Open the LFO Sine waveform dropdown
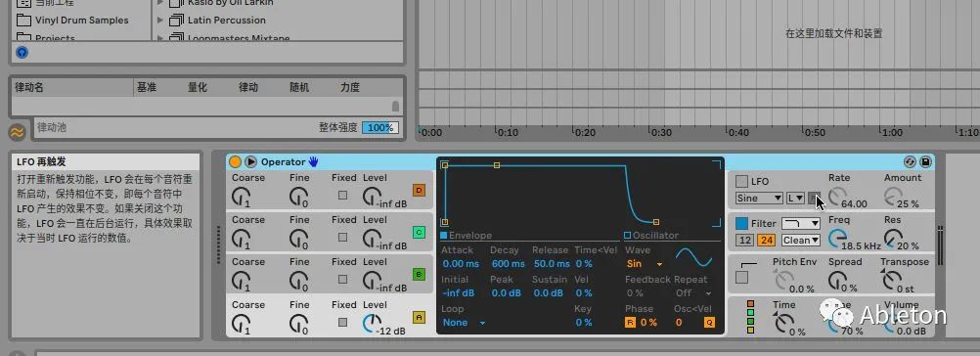980x356 pixels. pos(759,198)
